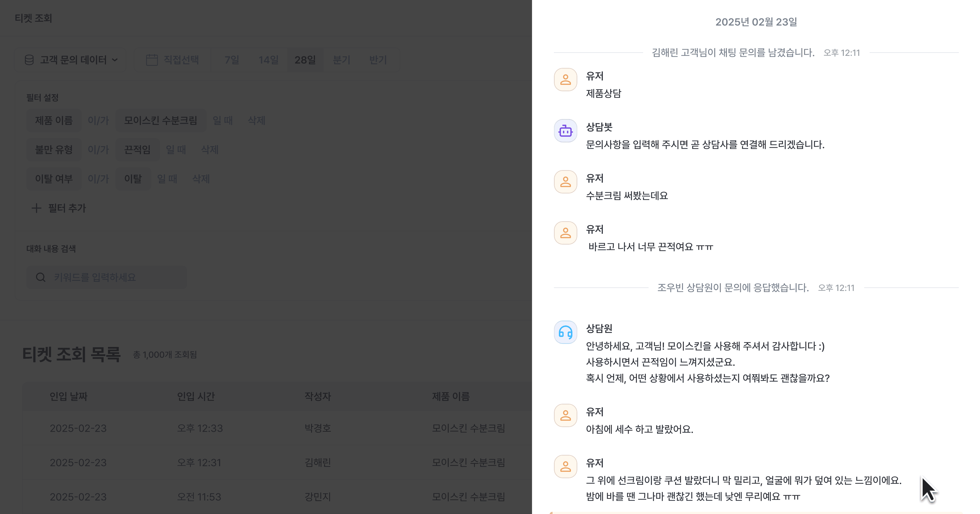The height and width of the screenshot is (514, 980).
Task: Click the calendar icon beside 직접선택
Action: (152, 60)
